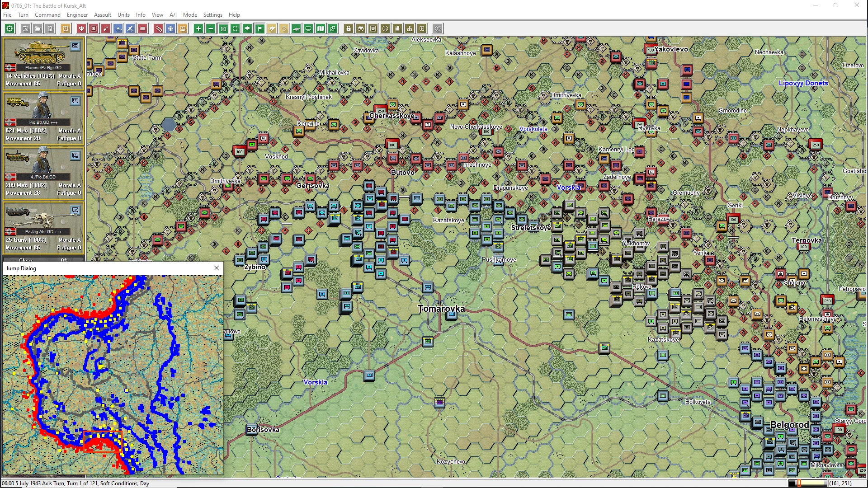The image size is (868, 488).
Task: Click the question mark help toolbar icon
Action: tap(438, 29)
